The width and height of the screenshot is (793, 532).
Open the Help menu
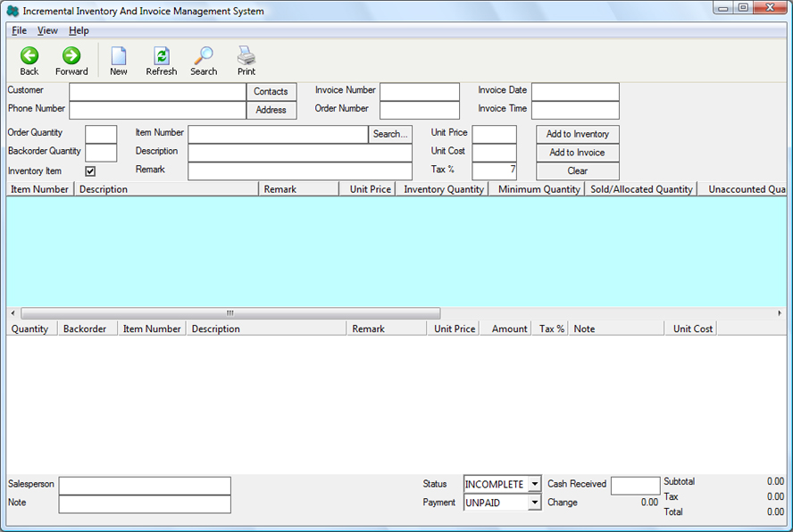click(x=79, y=30)
